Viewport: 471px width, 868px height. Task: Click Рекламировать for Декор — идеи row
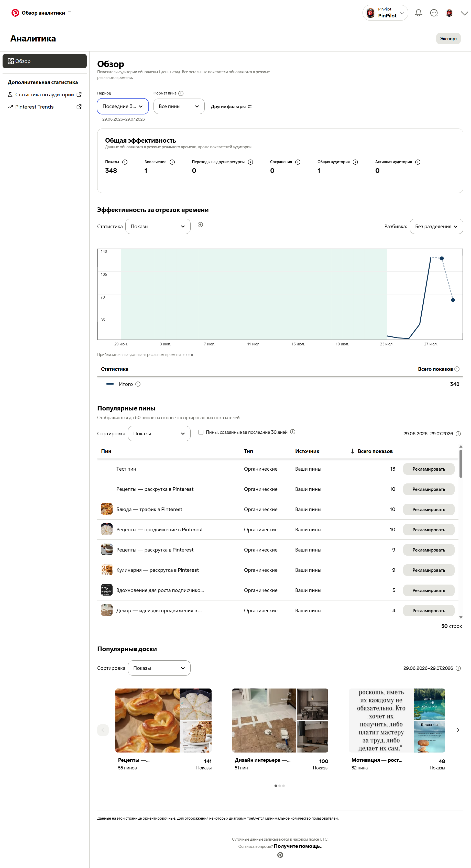[429, 611]
